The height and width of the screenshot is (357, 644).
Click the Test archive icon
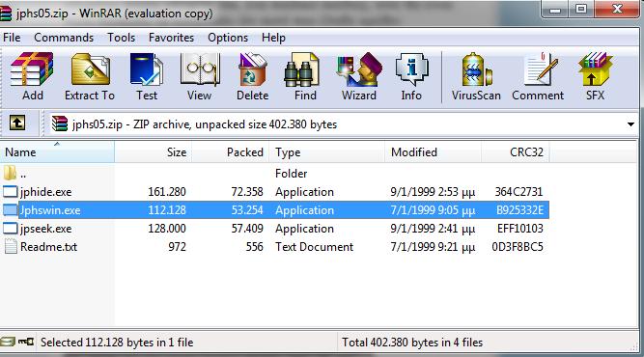tap(146, 69)
